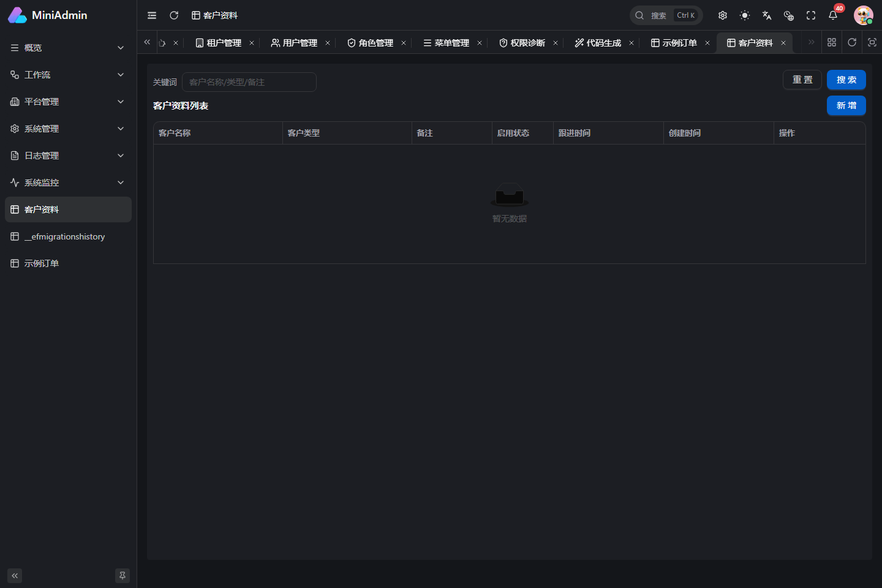Open 示例订单 in the sidebar
This screenshot has height=588, width=882.
click(x=68, y=263)
